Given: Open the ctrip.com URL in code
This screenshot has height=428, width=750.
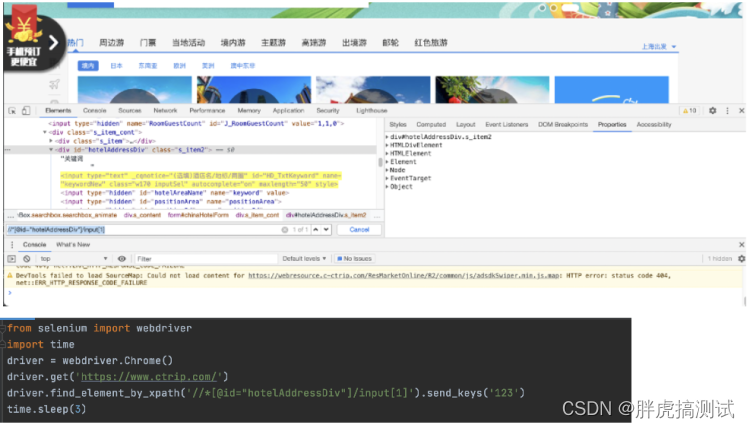Looking at the screenshot, I should coord(149,377).
